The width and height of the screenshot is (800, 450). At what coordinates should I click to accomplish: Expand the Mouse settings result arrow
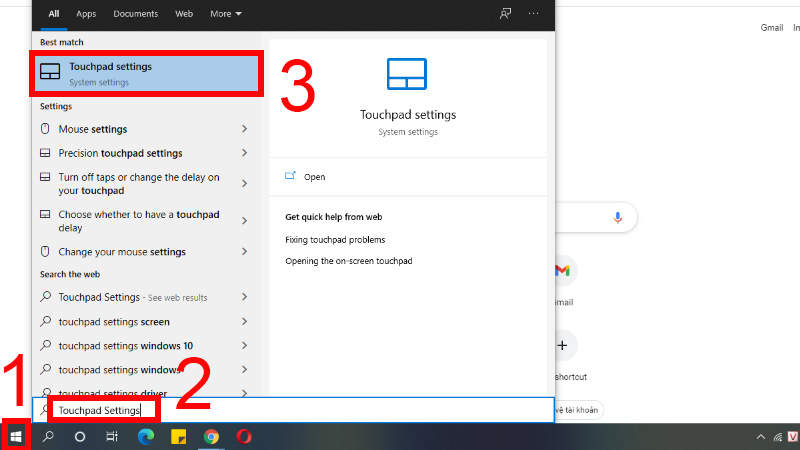tap(244, 129)
